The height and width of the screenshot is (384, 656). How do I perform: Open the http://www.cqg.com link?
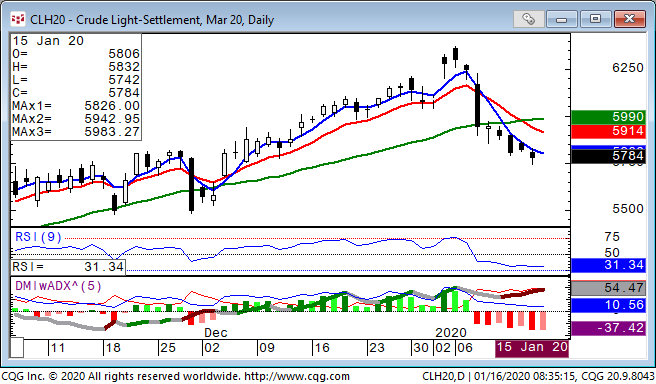click(297, 376)
